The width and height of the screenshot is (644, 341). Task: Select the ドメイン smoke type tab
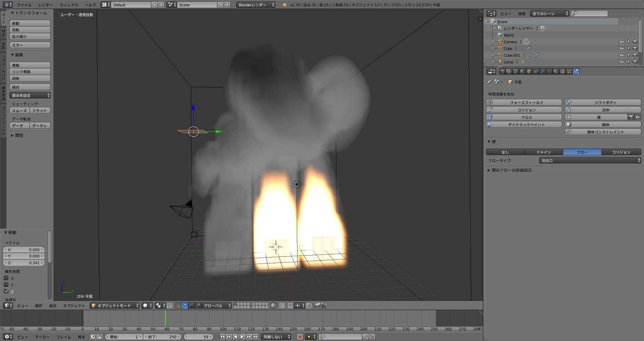coord(544,152)
